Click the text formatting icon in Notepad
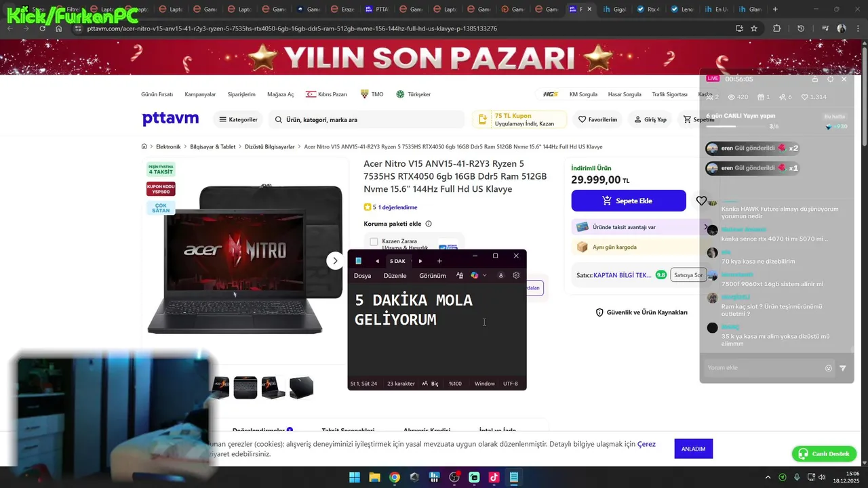 coord(460,275)
